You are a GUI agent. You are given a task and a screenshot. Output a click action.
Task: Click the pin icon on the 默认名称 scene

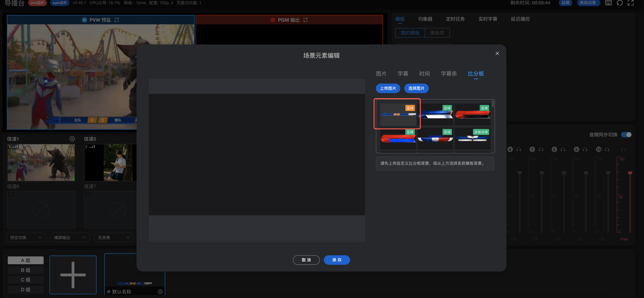pyautogui.click(x=109, y=292)
